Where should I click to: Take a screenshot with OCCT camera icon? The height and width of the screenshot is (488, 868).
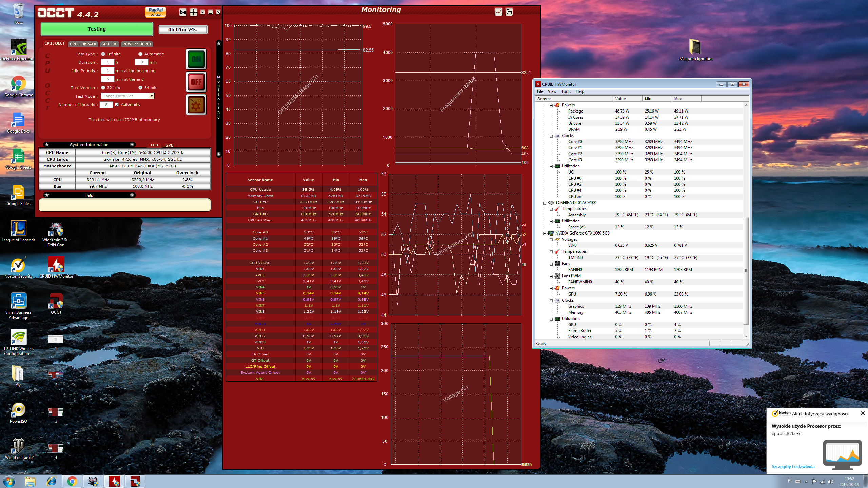183,13
